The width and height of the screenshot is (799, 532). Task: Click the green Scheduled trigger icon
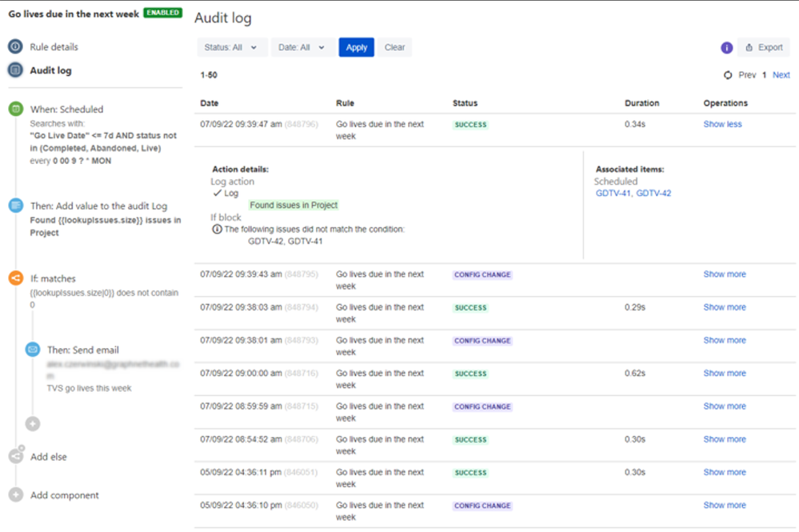point(16,109)
